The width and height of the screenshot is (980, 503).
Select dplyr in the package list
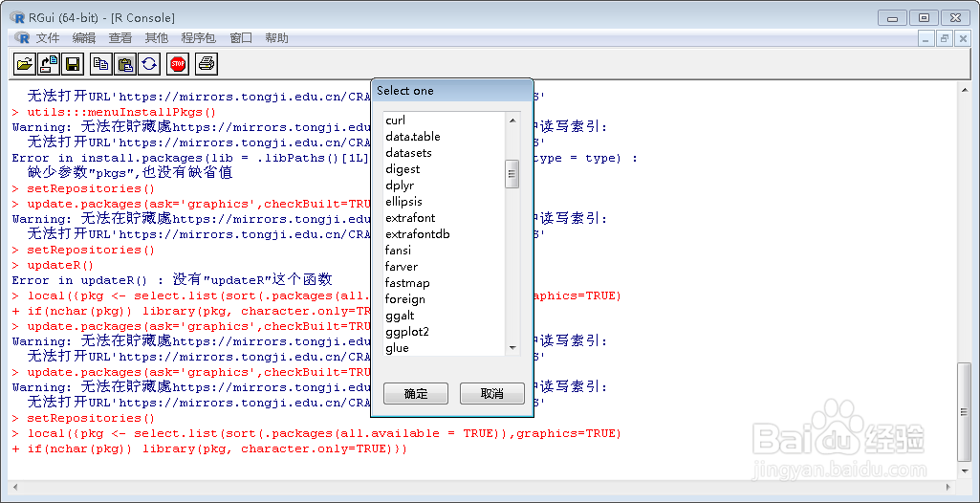444,185
